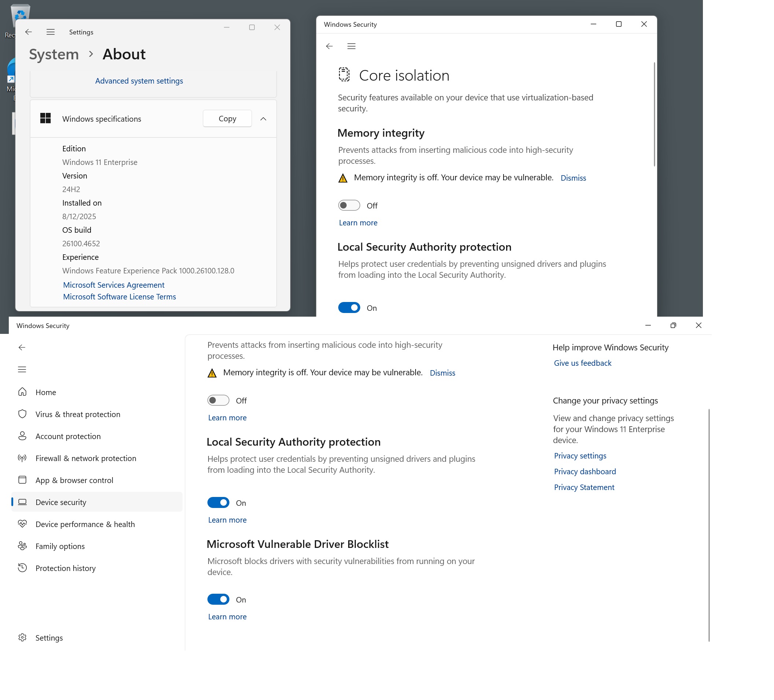Viewport: 774px width, 700px height.
Task: Click the Core isolation window scrollbar
Action: (x=654, y=114)
